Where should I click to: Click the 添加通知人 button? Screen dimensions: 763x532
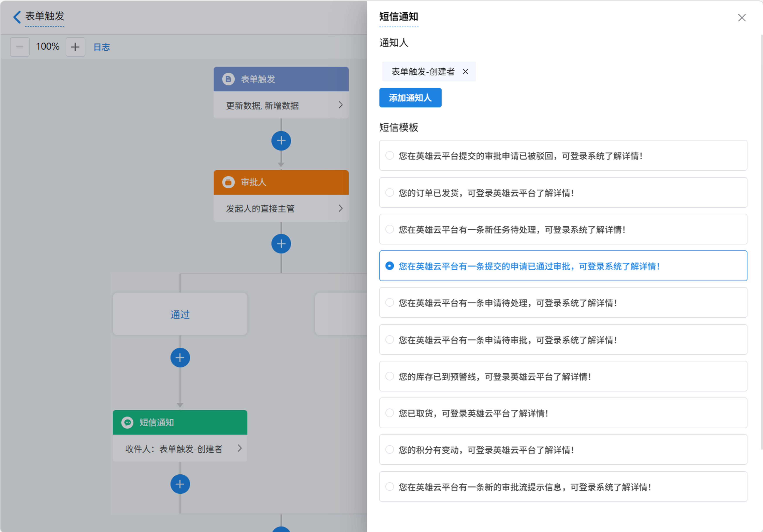[x=410, y=98]
